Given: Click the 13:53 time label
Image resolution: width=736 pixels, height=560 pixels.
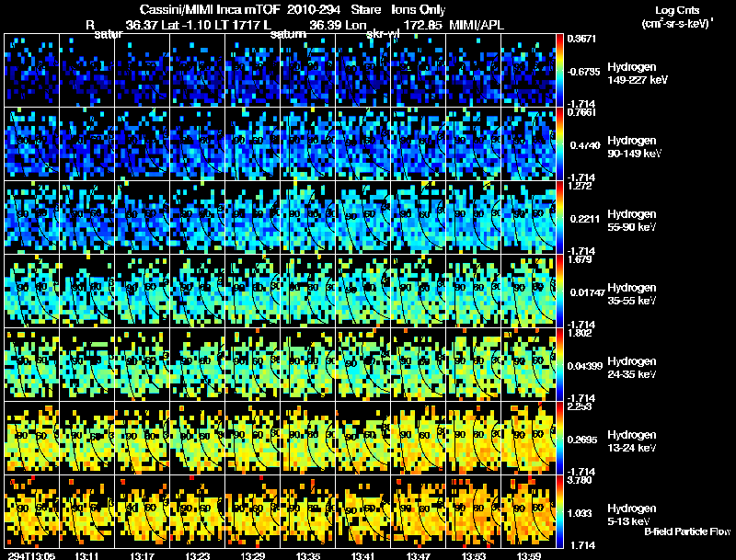Looking at the screenshot, I should tap(474, 555).
